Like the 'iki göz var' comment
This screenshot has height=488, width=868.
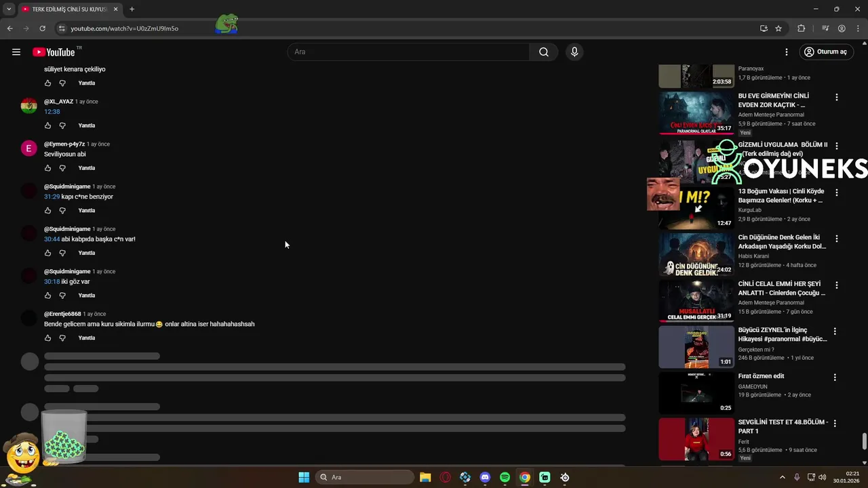pyautogui.click(x=47, y=296)
